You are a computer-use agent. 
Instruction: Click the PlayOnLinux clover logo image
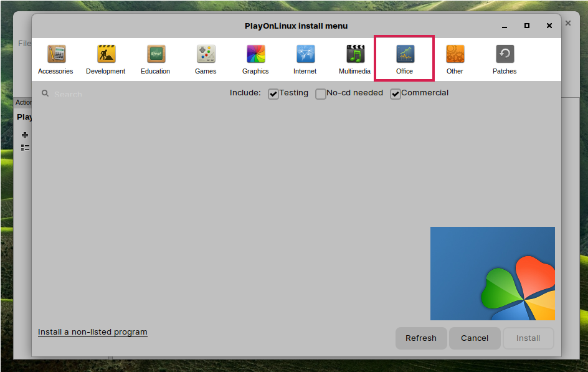[x=493, y=274]
